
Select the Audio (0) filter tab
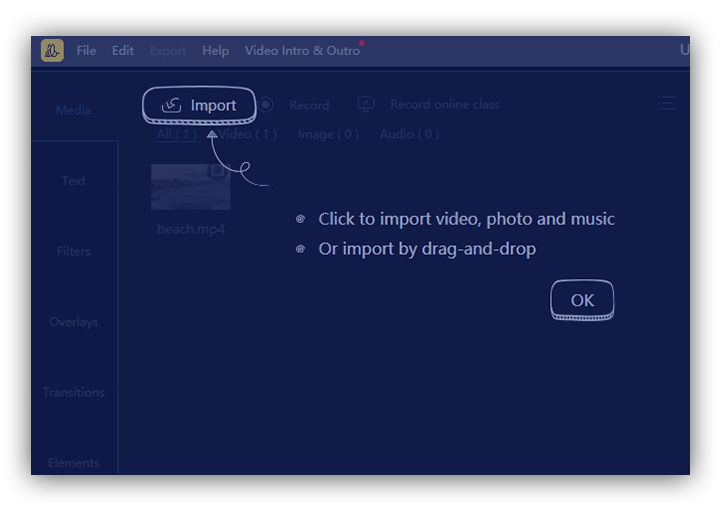coord(409,134)
